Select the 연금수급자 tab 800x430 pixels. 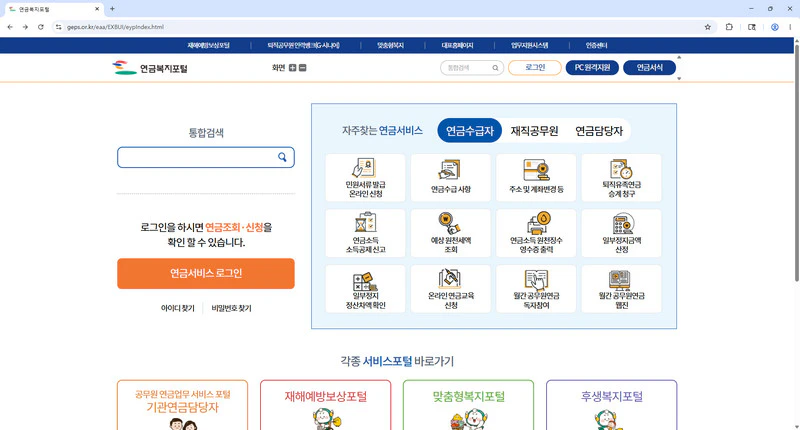click(x=469, y=131)
